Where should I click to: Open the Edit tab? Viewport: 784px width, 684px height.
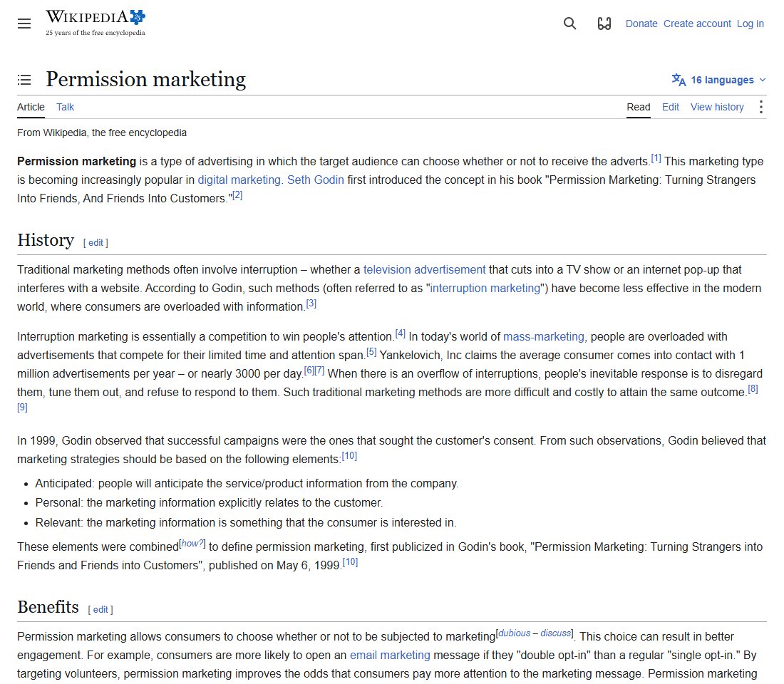(x=671, y=107)
